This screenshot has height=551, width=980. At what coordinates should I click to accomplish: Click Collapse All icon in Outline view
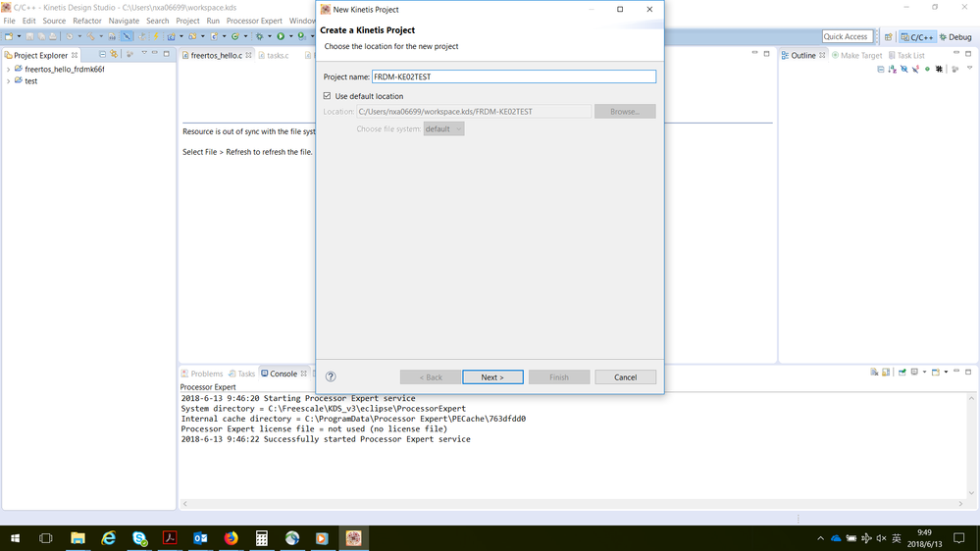point(881,70)
